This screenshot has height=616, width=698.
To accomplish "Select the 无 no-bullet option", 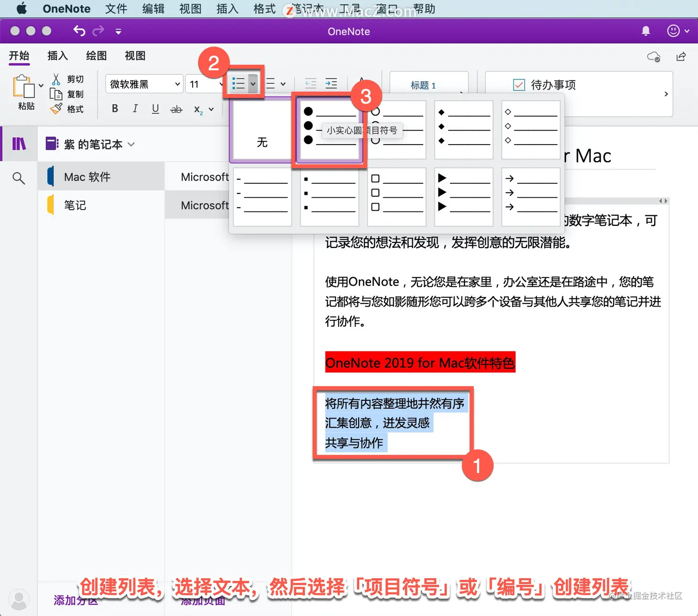I will point(262,130).
